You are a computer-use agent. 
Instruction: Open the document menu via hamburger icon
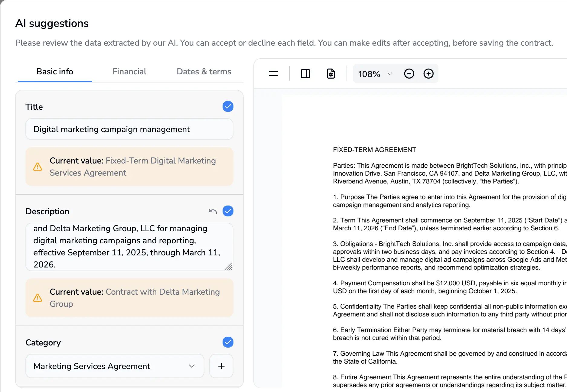[273, 73]
